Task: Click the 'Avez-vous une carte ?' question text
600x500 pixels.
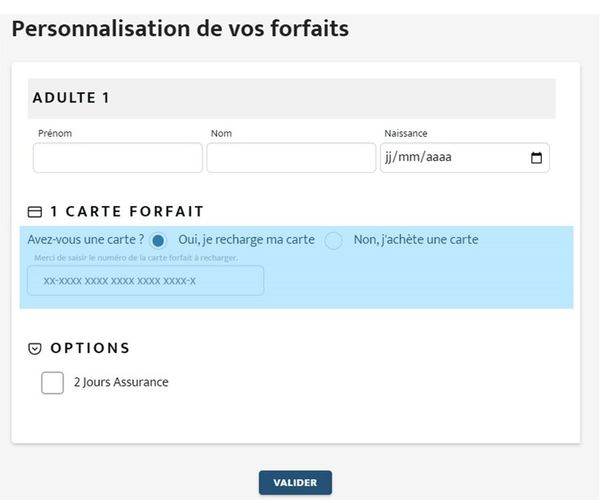Action: tap(86, 240)
